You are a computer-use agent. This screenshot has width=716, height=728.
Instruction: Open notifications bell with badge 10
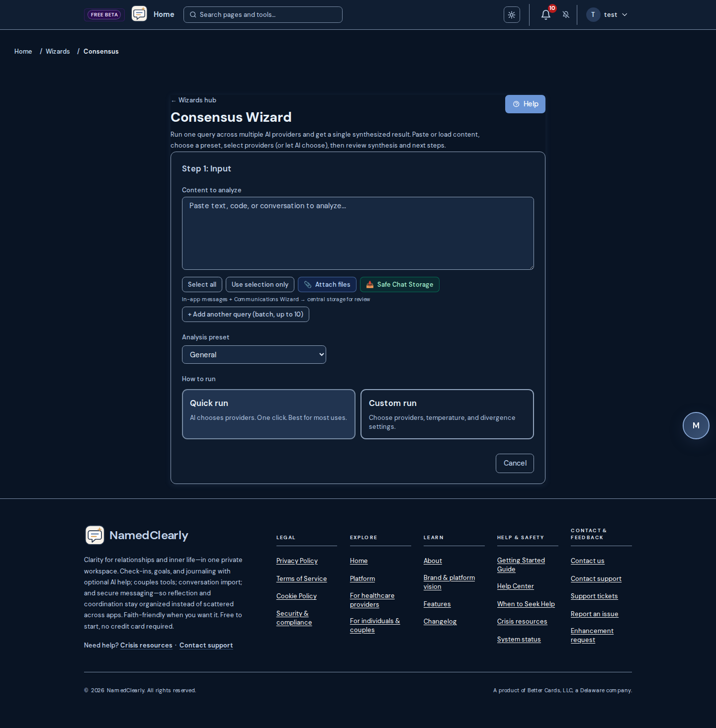(x=545, y=14)
